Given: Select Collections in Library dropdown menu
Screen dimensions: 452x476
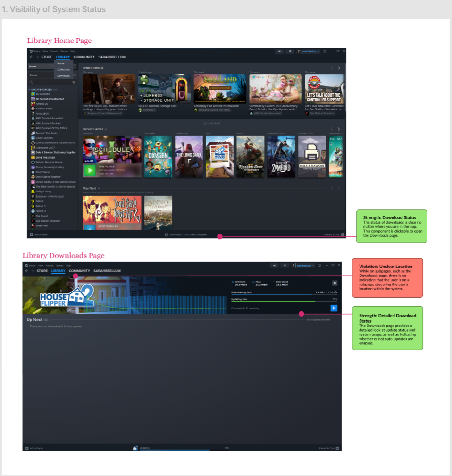Looking at the screenshot, I should [x=63, y=69].
